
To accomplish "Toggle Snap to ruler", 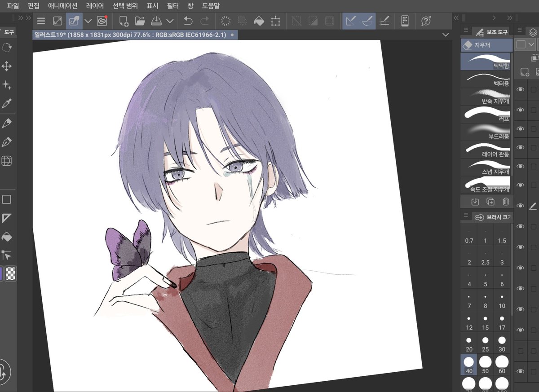I will 350,21.
